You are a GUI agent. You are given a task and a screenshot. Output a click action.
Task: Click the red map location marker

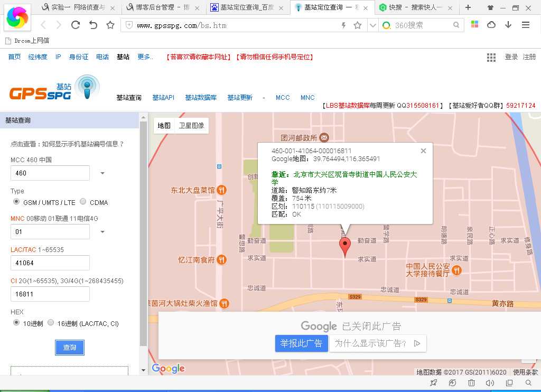(345, 246)
